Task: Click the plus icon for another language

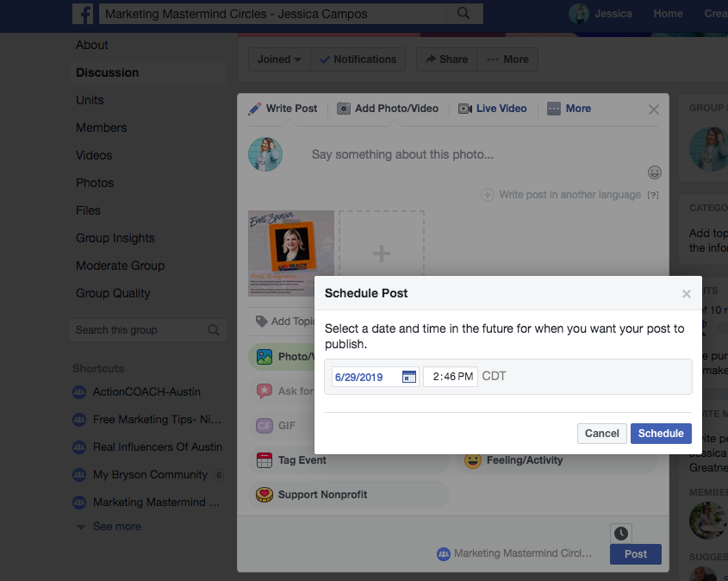Action: pyautogui.click(x=487, y=195)
